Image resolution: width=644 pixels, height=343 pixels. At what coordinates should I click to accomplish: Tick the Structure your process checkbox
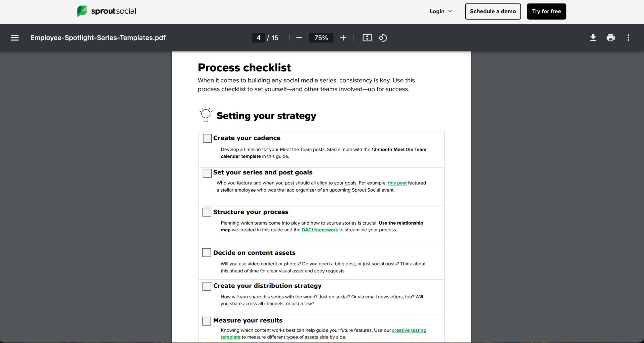207,212
